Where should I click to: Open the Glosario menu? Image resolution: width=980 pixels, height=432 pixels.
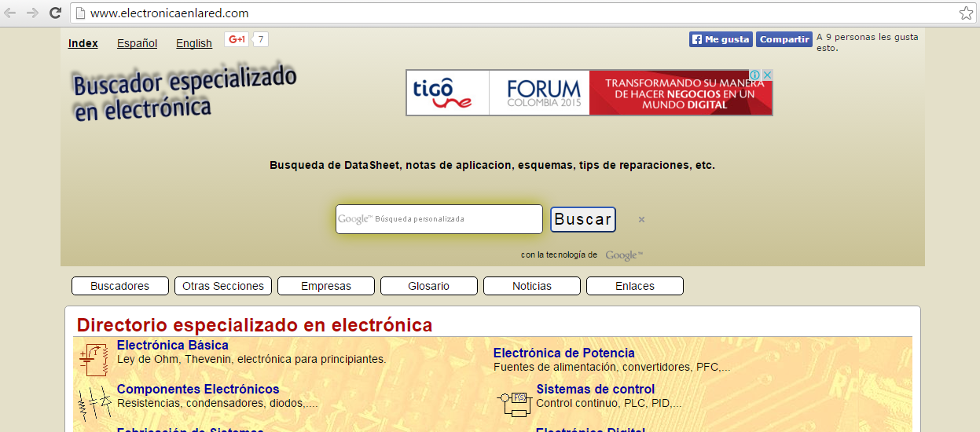pos(429,286)
